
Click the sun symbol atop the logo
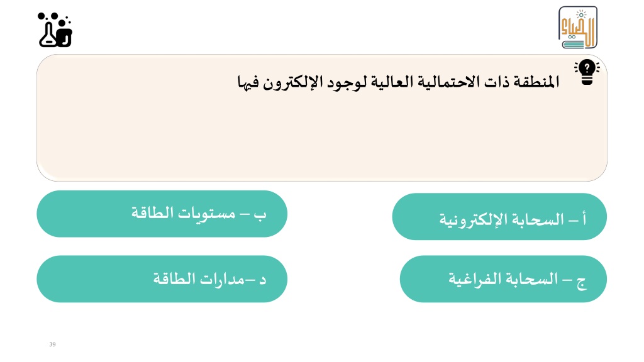coord(581,15)
